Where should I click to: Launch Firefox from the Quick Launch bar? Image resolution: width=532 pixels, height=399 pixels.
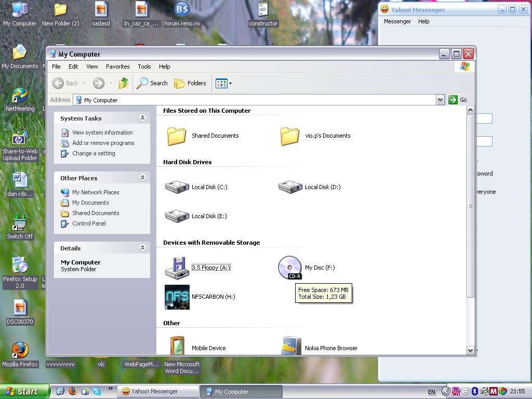tap(73, 391)
